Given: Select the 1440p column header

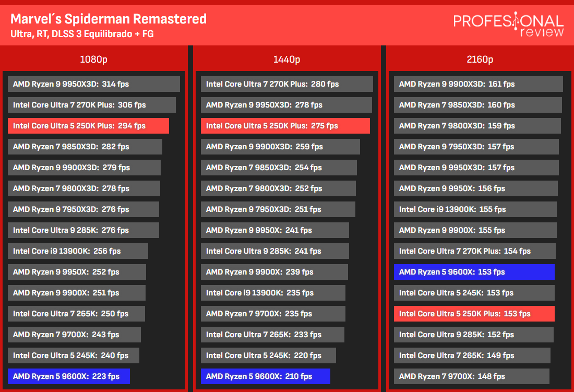Looking at the screenshot, I should pos(286,60).
